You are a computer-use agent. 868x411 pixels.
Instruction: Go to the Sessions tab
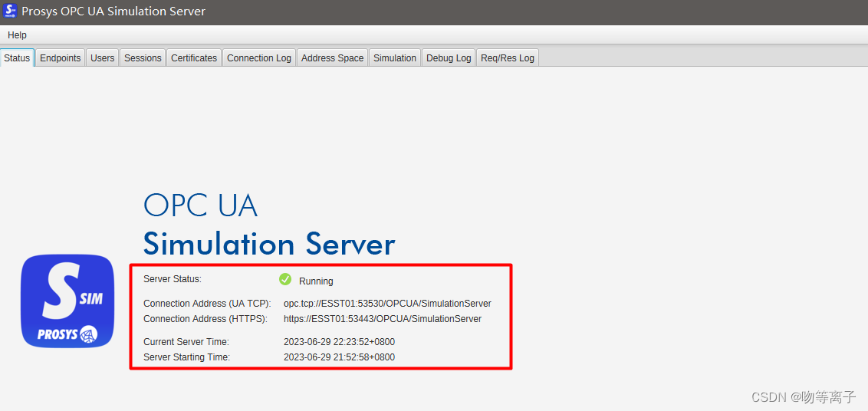(143, 58)
